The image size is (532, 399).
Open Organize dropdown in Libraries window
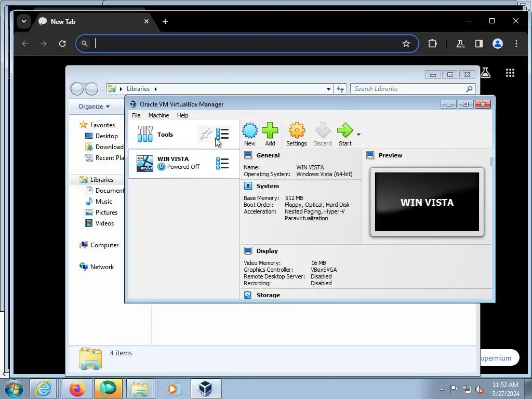[x=94, y=107]
